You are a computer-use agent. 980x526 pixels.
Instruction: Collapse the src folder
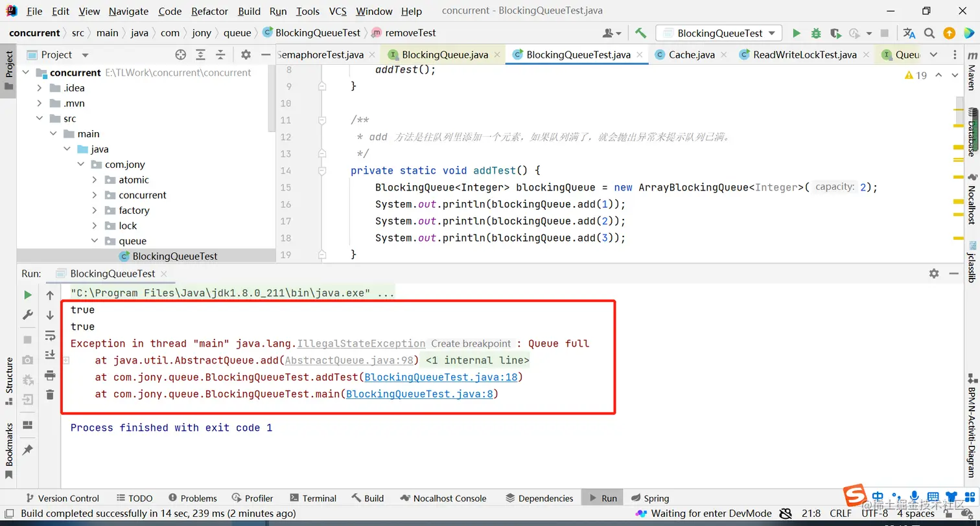pyautogui.click(x=40, y=119)
